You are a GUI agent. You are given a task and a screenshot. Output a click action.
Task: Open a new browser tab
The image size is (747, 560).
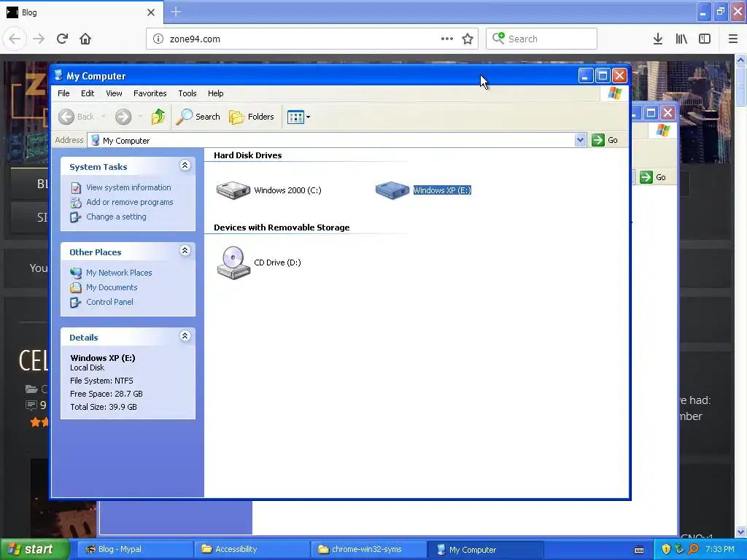click(x=176, y=12)
